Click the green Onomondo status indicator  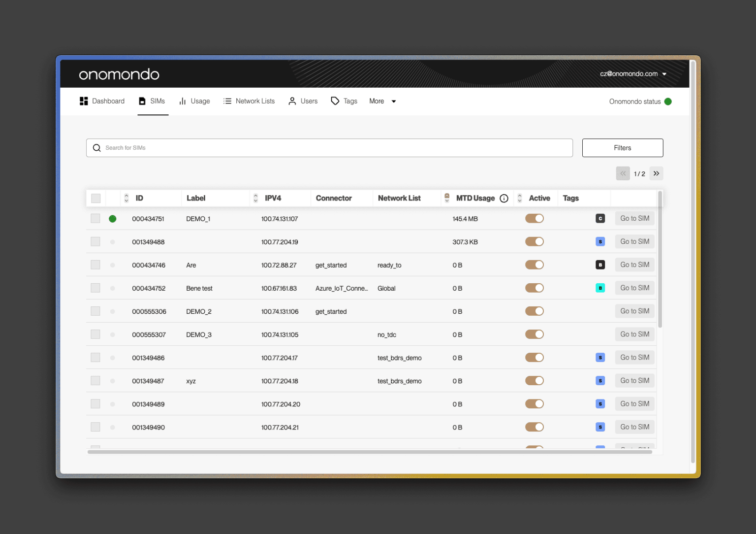tap(668, 101)
